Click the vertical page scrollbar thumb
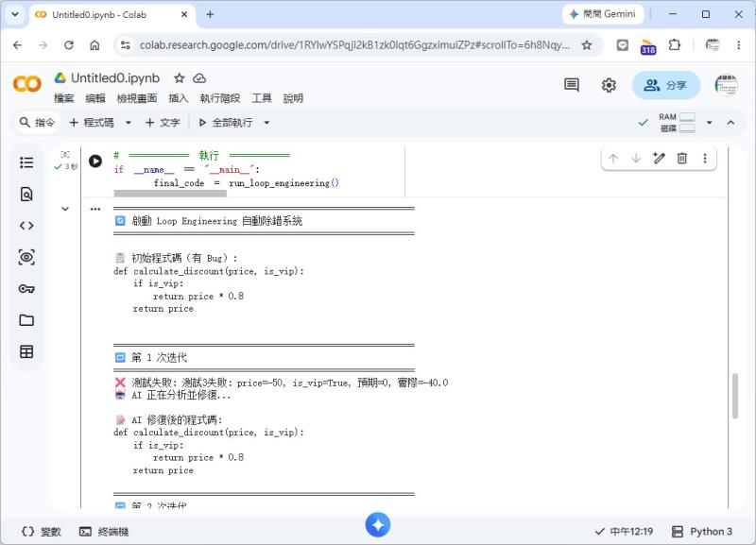Image resolution: width=756 pixels, height=545 pixels. pos(735,396)
